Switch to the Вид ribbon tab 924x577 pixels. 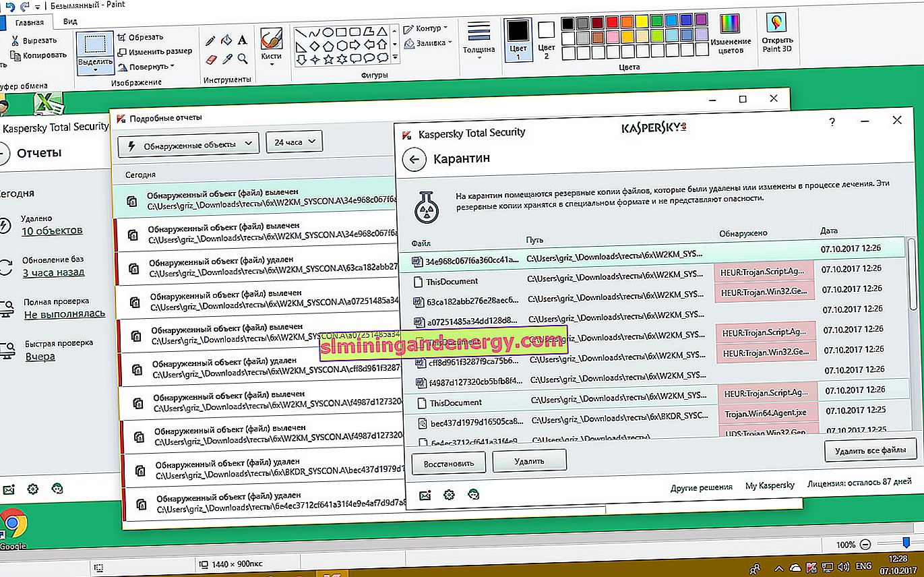pyautogui.click(x=69, y=22)
